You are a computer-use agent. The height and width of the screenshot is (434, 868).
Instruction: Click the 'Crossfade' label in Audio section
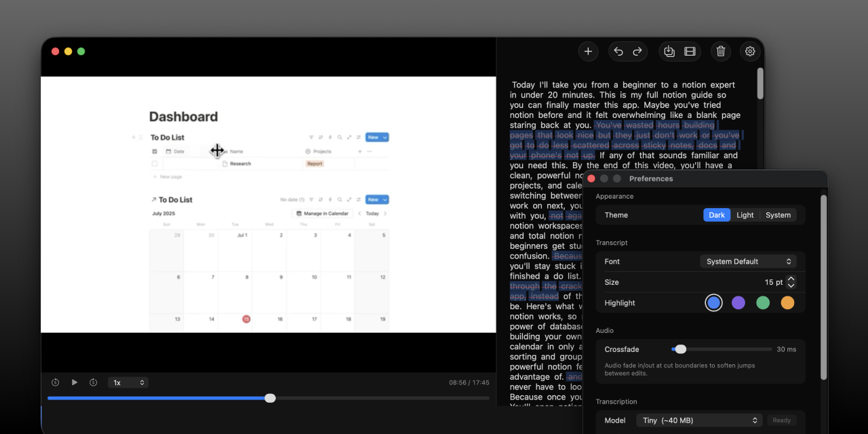pyautogui.click(x=622, y=349)
